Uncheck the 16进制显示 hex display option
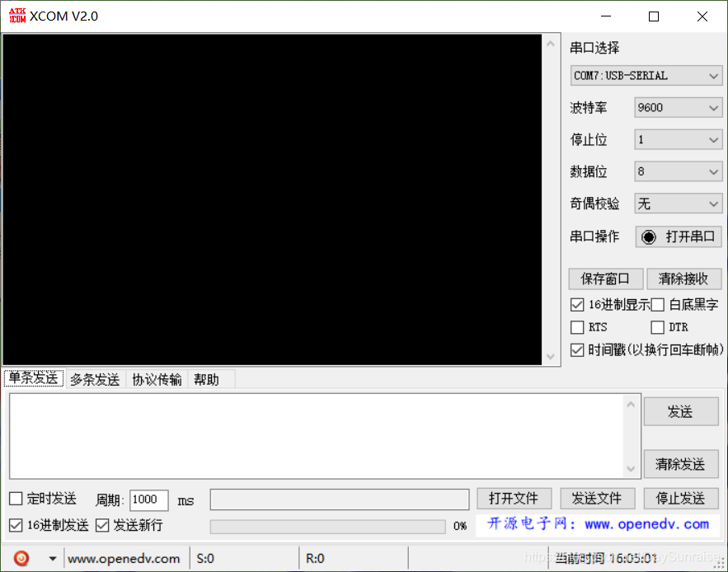Image resolution: width=728 pixels, height=572 pixels. tap(577, 304)
